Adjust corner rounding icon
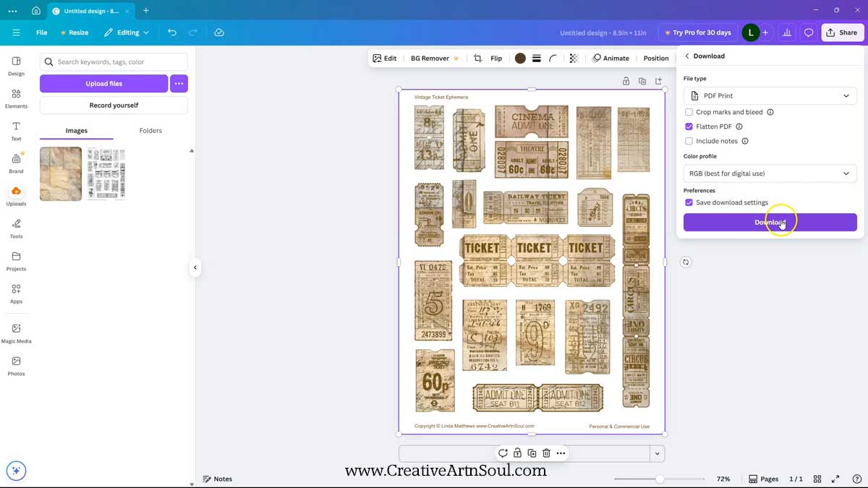This screenshot has height=488, width=868. coord(553,59)
